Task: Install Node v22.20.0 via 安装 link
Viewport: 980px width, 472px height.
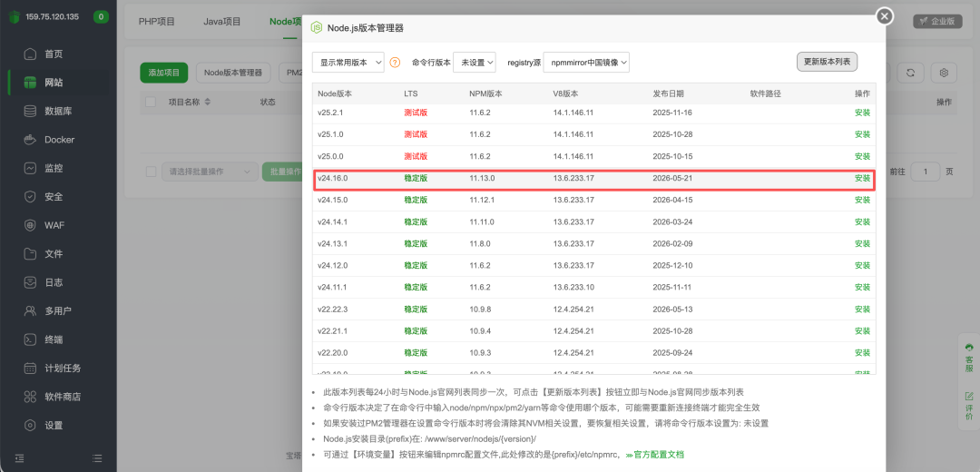Action: click(863, 352)
